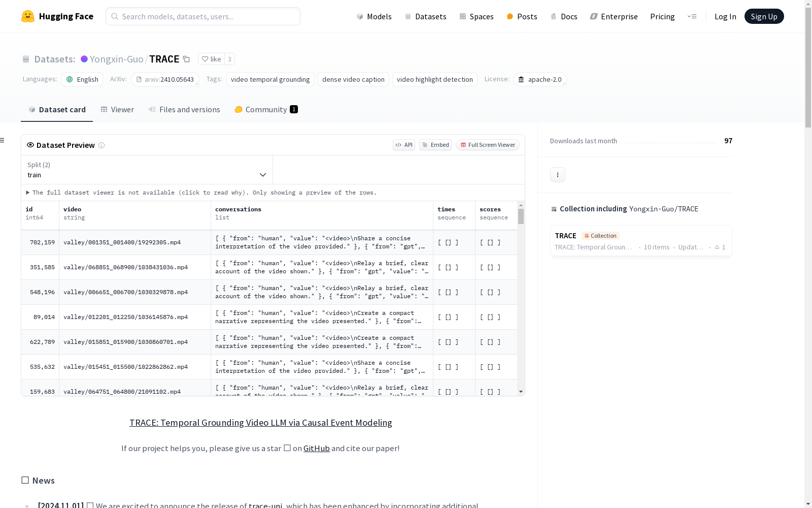Open the more navigation options menu icon
Viewport: 812px width, 508px height.
pyautogui.click(x=692, y=16)
